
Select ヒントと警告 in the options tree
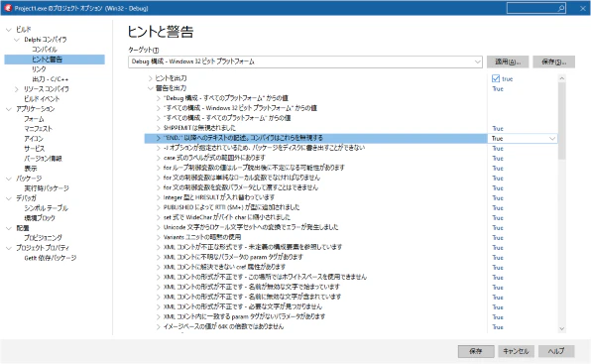(x=48, y=60)
